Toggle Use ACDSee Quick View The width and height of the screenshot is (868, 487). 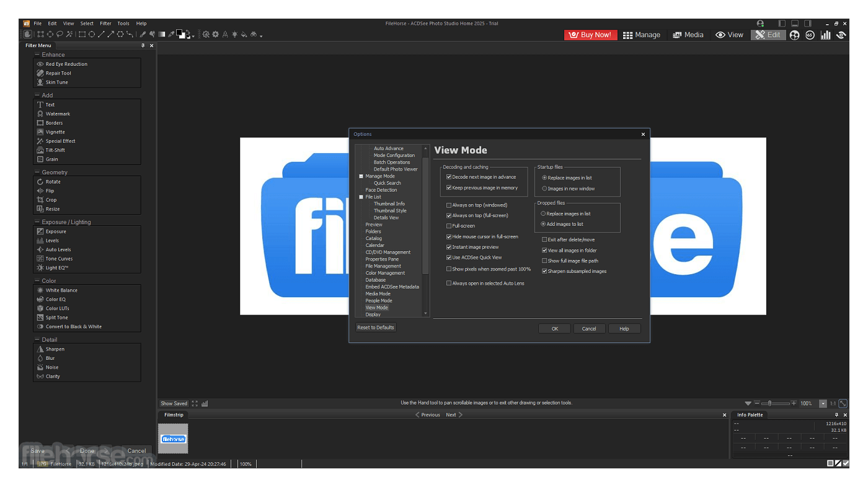click(x=449, y=257)
